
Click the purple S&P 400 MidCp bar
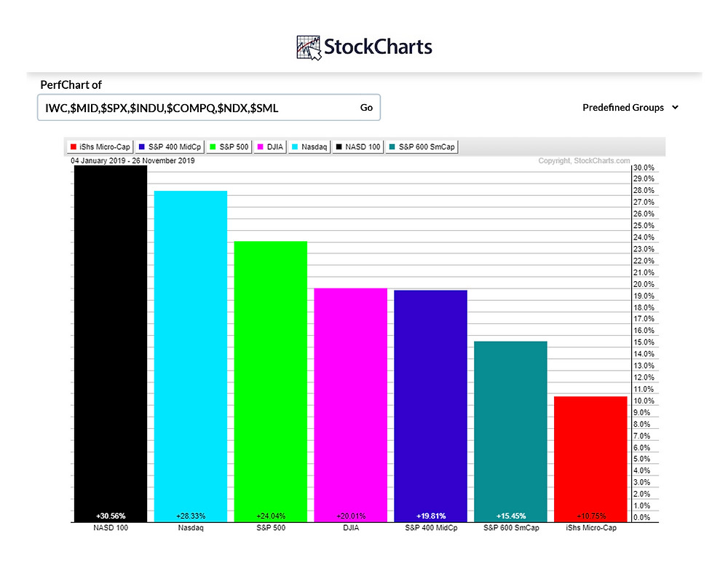click(x=431, y=406)
